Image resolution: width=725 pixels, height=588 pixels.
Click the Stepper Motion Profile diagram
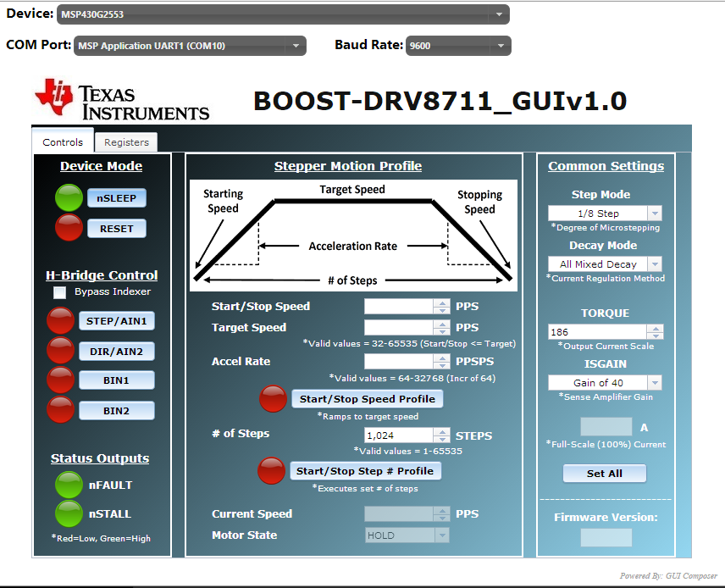(x=353, y=236)
